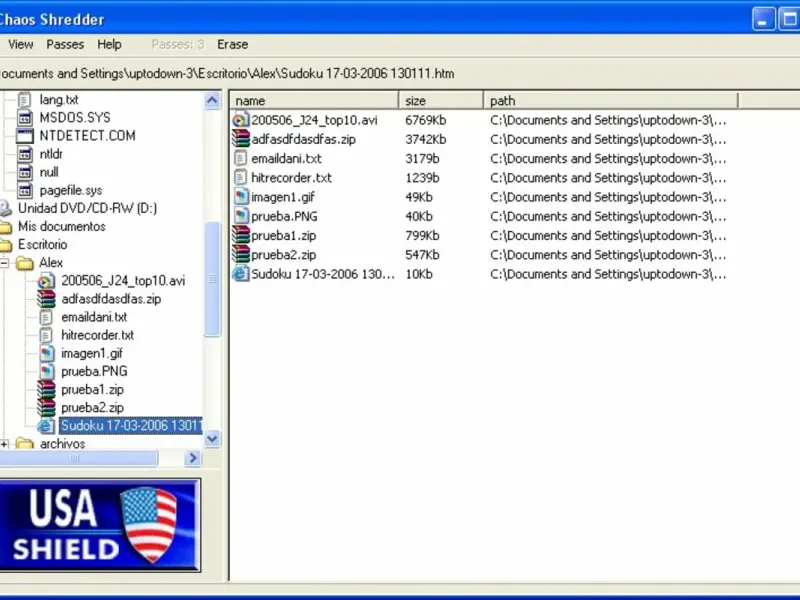Click the tree scrollbar up arrow

(x=212, y=100)
